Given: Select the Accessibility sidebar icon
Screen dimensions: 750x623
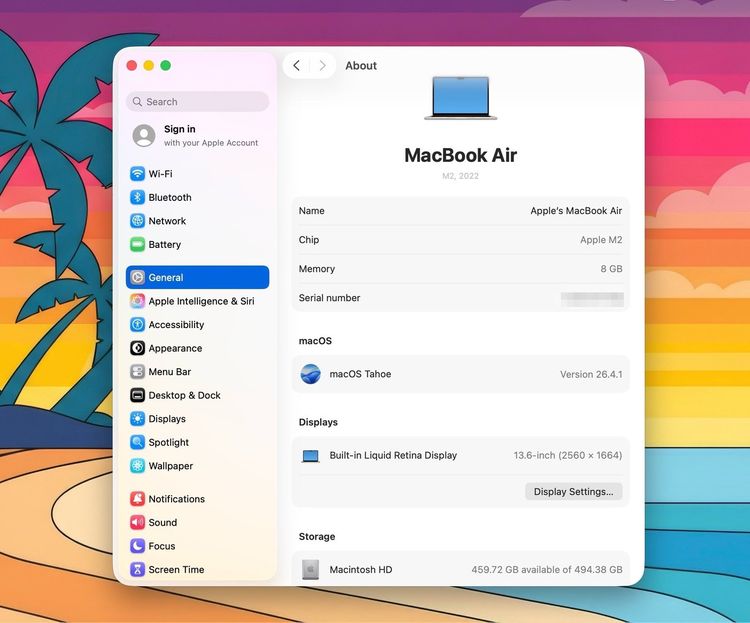Looking at the screenshot, I should [137, 324].
